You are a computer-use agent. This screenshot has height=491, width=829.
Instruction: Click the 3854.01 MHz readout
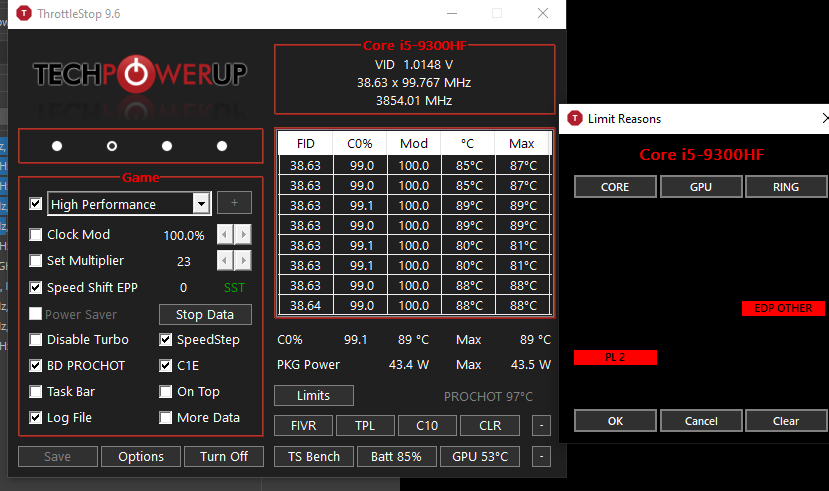pos(414,100)
